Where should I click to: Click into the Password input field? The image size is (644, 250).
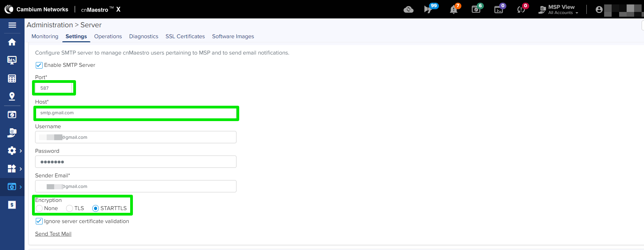click(136, 162)
